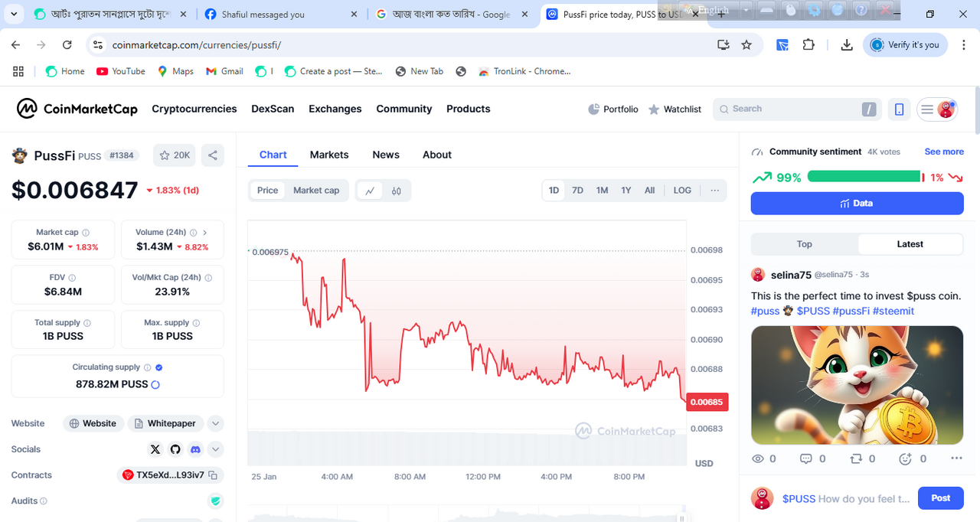
Task: Open chart more options (three dots)
Action: (715, 191)
